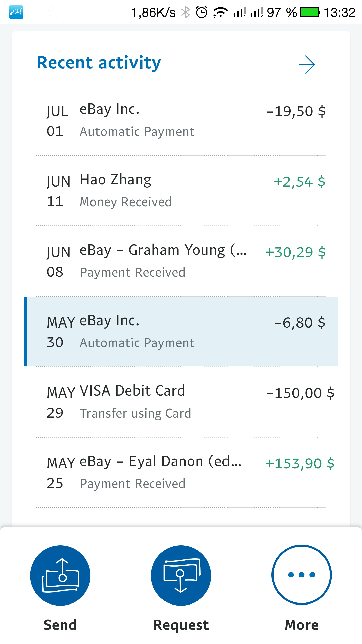Tap the Send label
Screen dimensions: 362x644
[x=60, y=625]
